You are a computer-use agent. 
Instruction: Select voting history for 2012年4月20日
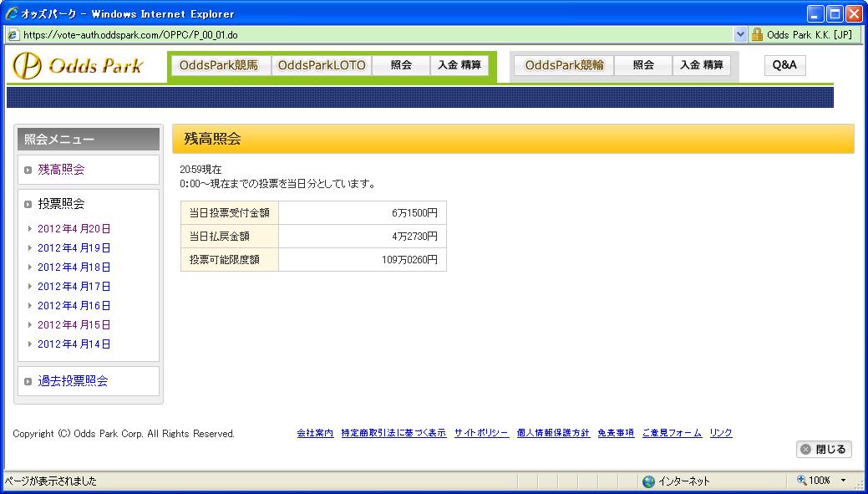pos(74,229)
